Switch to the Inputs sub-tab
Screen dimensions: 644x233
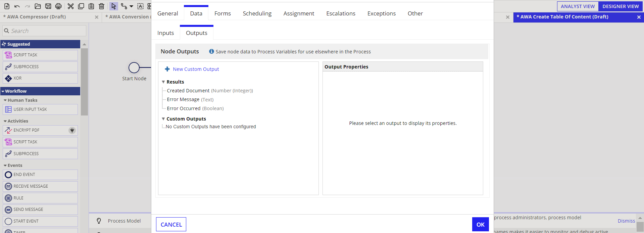point(165,33)
